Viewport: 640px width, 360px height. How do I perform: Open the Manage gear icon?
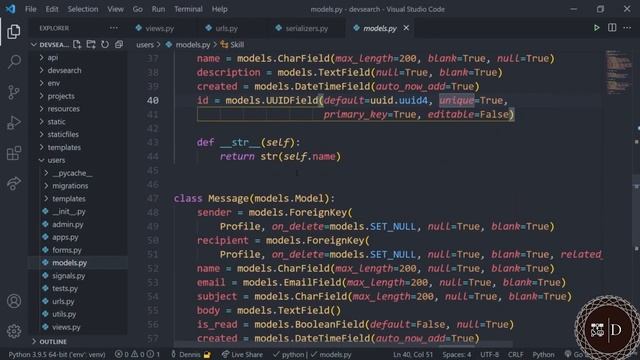pyautogui.click(x=14, y=331)
